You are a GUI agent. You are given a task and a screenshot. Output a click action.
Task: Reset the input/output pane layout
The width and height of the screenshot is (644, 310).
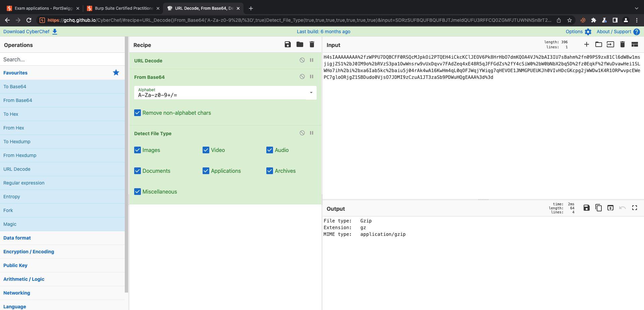pyautogui.click(x=635, y=44)
